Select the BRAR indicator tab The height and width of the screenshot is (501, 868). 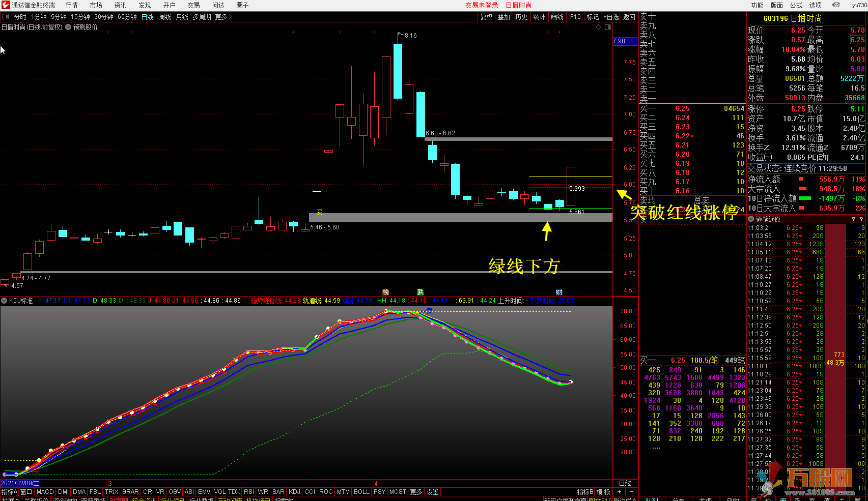coord(130,492)
